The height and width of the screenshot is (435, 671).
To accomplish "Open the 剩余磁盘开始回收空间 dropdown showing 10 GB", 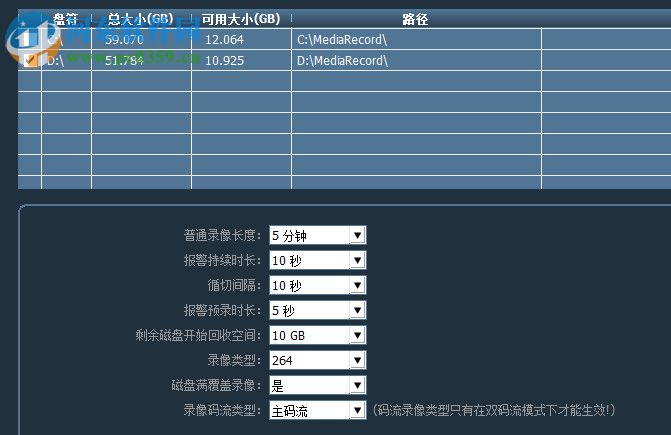I will tap(318, 335).
